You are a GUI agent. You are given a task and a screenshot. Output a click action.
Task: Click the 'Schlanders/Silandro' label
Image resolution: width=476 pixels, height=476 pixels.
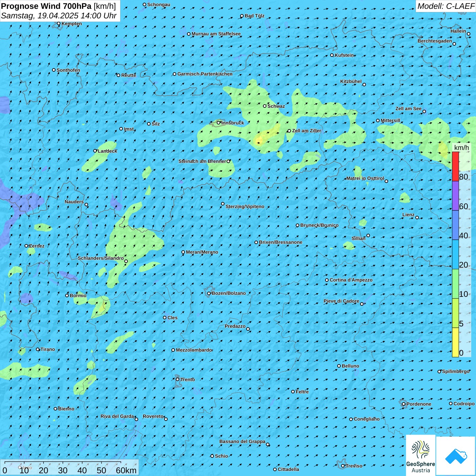101,258
